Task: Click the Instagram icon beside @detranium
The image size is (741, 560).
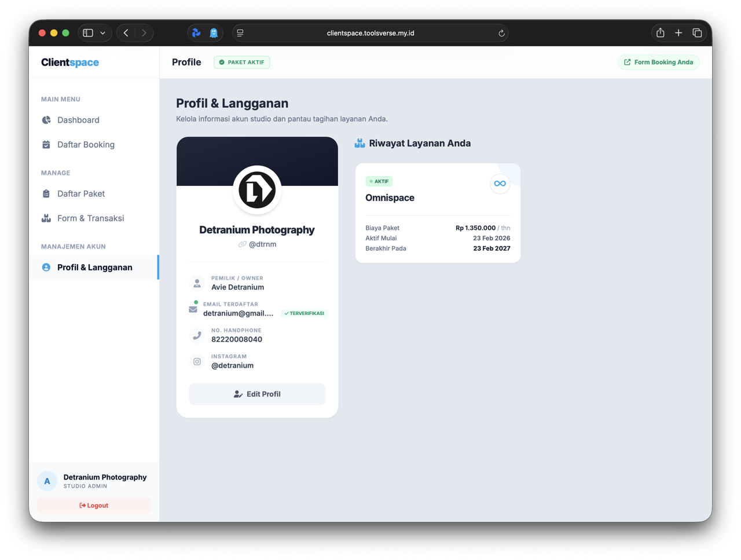Action: (x=197, y=361)
